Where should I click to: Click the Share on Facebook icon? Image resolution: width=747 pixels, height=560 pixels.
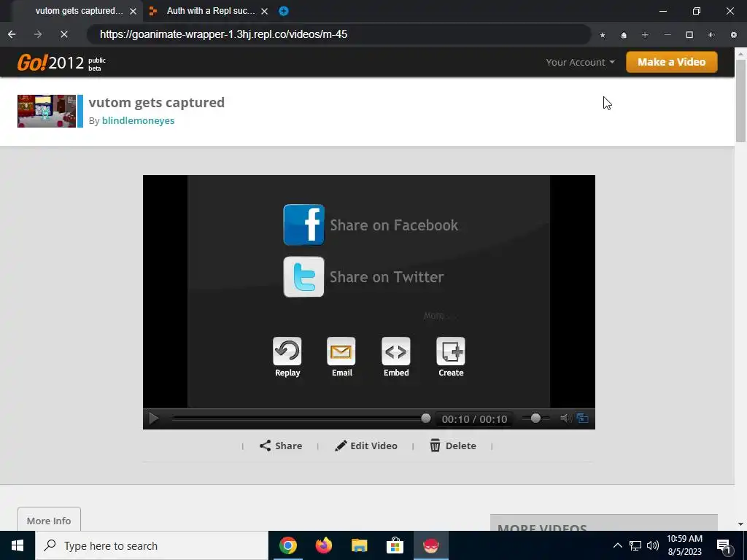point(303,225)
